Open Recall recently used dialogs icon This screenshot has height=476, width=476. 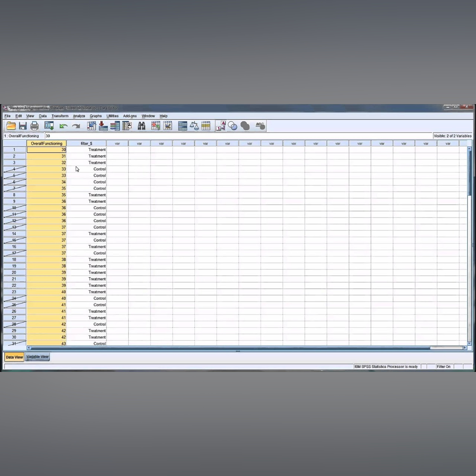tap(49, 126)
